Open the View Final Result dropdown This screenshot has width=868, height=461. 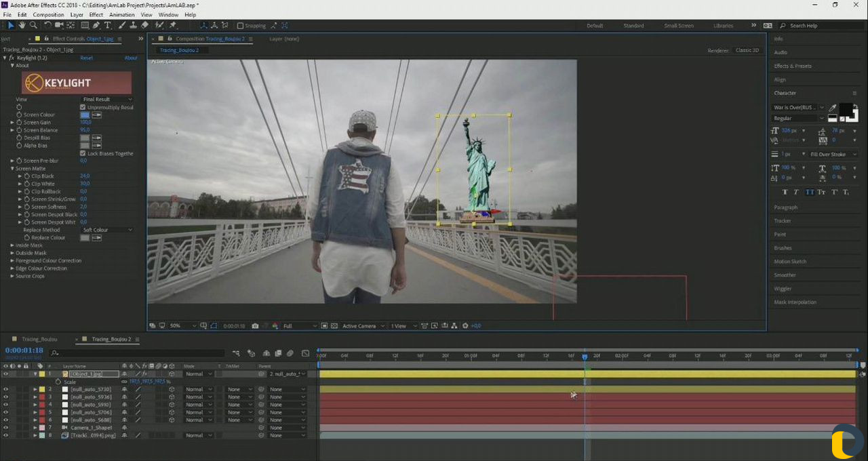[106, 100]
